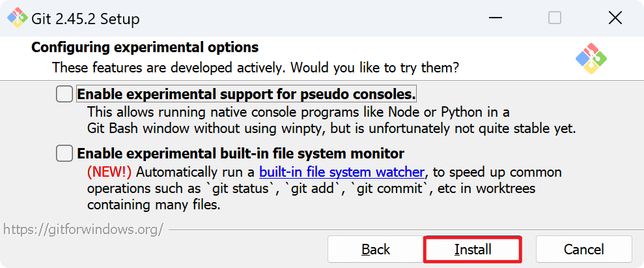Image resolution: width=644 pixels, height=268 pixels.
Task: Click the 'Configuring experimental options' heading
Action: pyautogui.click(x=145, y=48)
